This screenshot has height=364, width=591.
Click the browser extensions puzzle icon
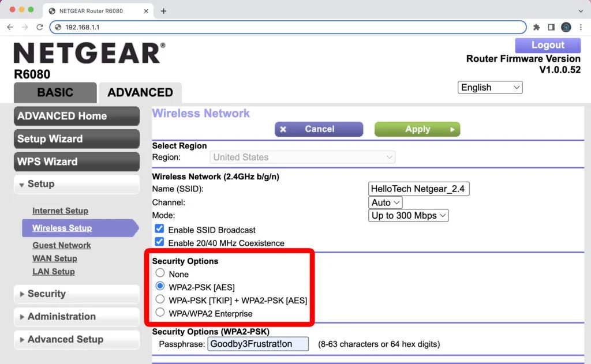536,27
